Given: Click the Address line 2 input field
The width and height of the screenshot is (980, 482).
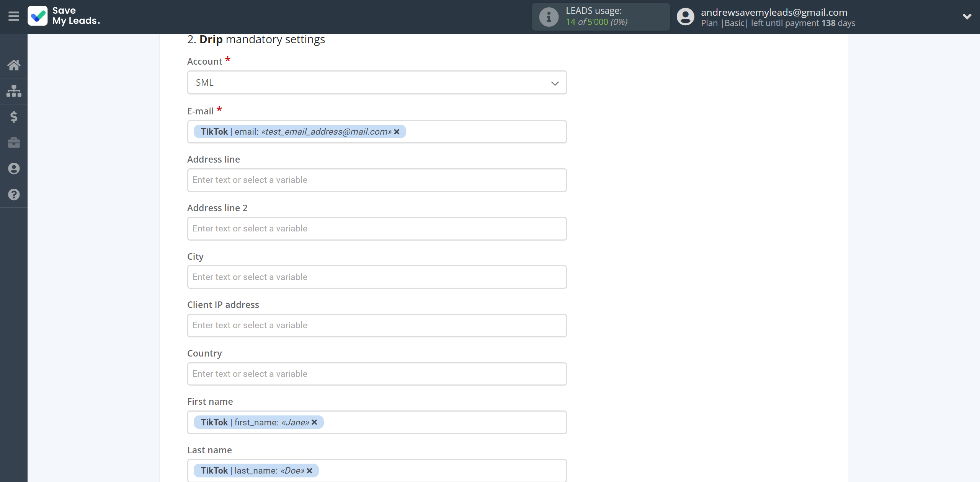Looking at the screenshot, I should (x=377, y=229).
